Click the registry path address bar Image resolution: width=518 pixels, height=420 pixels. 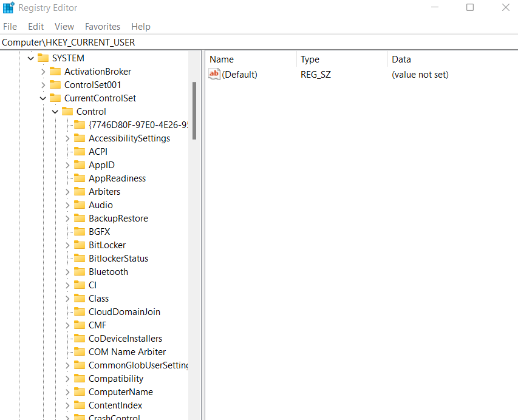259,42
